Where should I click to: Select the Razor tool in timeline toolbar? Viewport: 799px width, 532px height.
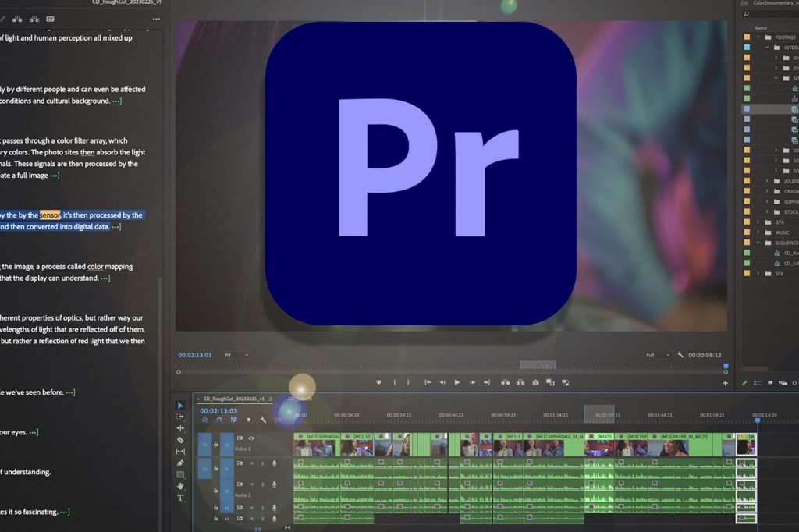pos(180,440)
